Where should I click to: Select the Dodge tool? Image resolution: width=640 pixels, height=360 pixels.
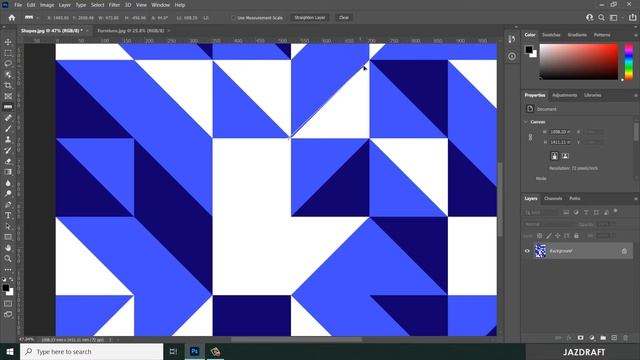[x=8, y=193]
